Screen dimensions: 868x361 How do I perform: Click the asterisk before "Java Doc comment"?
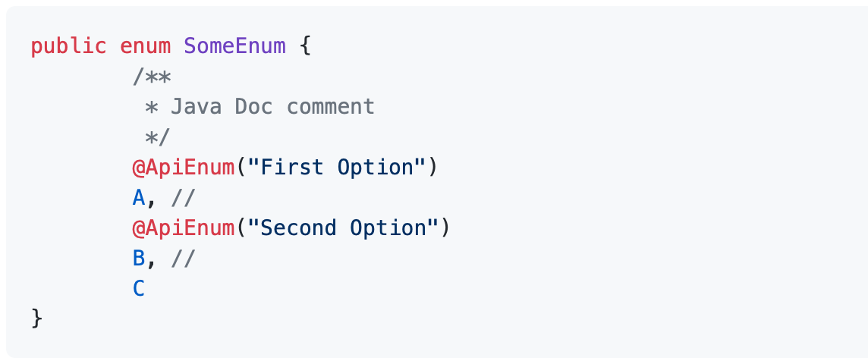tap(152, 107)
